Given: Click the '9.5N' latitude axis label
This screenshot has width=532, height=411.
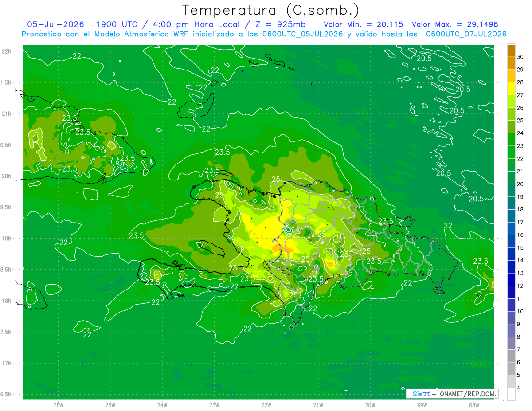Looking at the screenshot, I should pos(7,207).
